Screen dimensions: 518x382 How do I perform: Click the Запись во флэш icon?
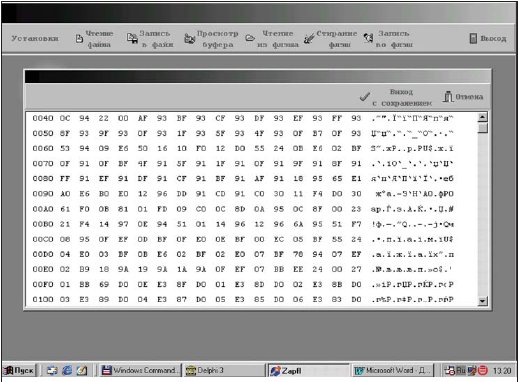point(368,38)
